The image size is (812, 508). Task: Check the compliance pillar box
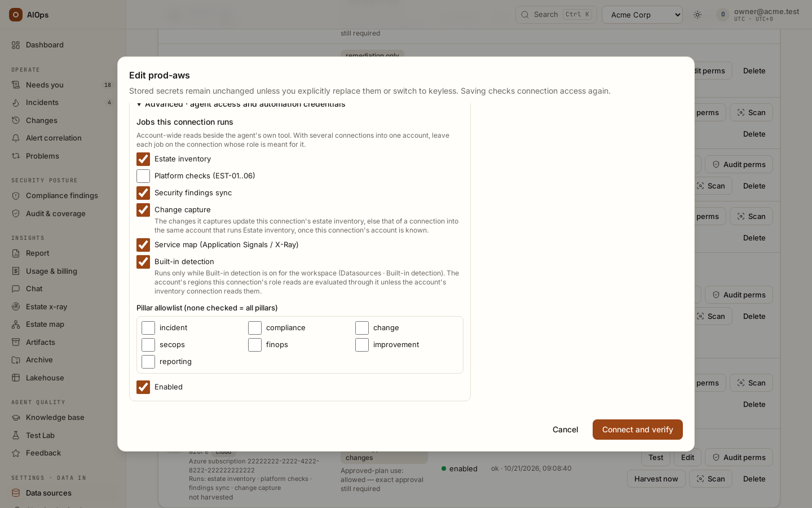coord(255,328)
